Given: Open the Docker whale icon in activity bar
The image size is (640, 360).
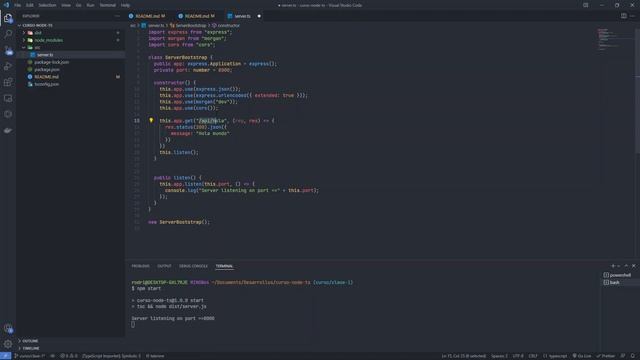Looking at the screenshot, I should [x=8, y=130].
